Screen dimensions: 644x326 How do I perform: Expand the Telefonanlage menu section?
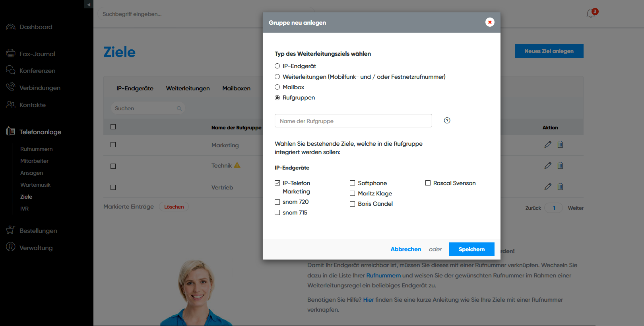pyautogui.click(x=40, y=132)
